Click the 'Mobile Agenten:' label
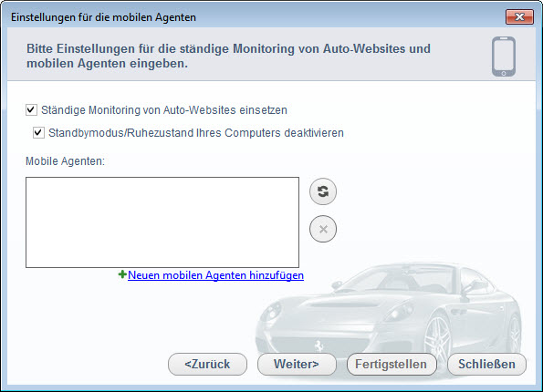The height and width of the screenshot is (392, 543). tap(65, 161)
